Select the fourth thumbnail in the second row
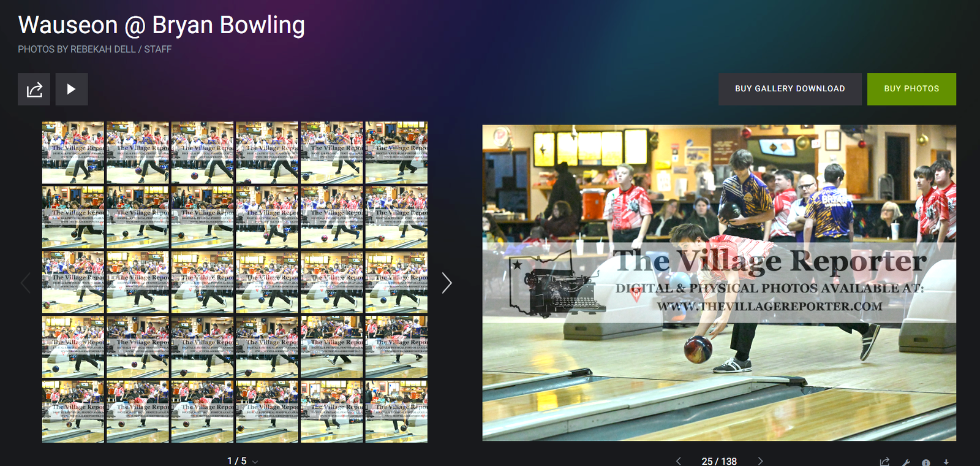 (x=267, y=218)
